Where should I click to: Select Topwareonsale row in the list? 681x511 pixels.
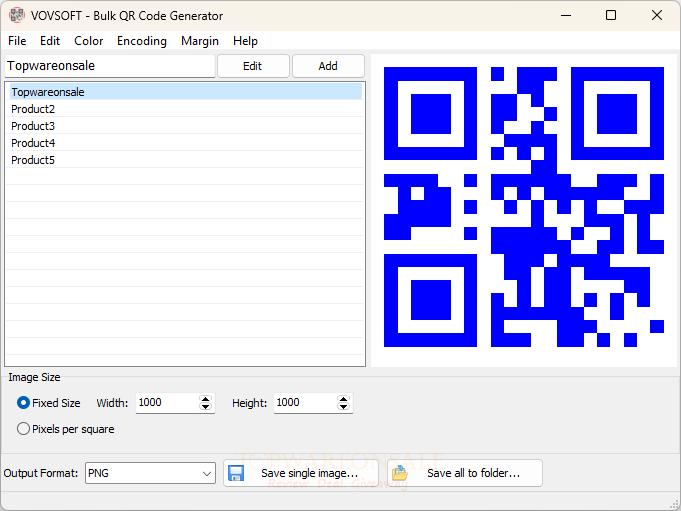coord(186,92)
